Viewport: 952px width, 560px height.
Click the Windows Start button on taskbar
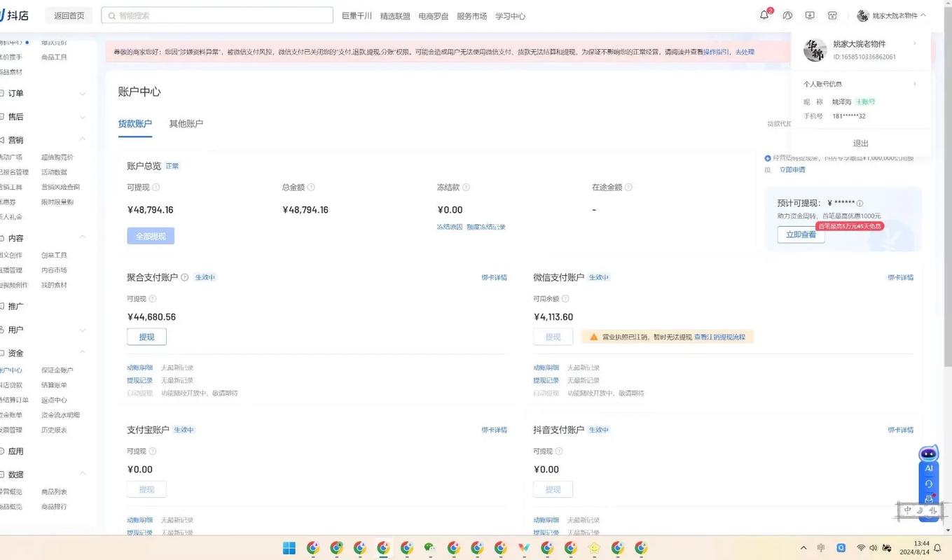coord(289,547)
